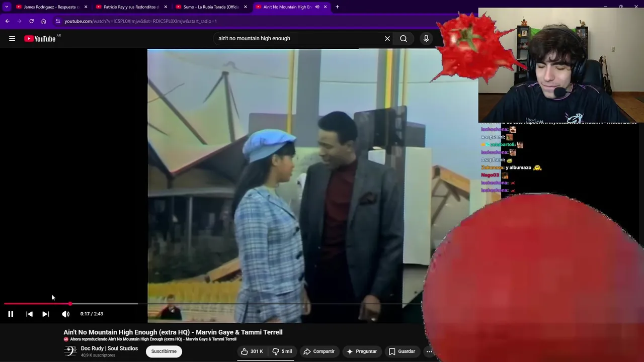This screenshot has height=362, width=644.
Task: Go forward in browser history
Action: pos(19,21)
